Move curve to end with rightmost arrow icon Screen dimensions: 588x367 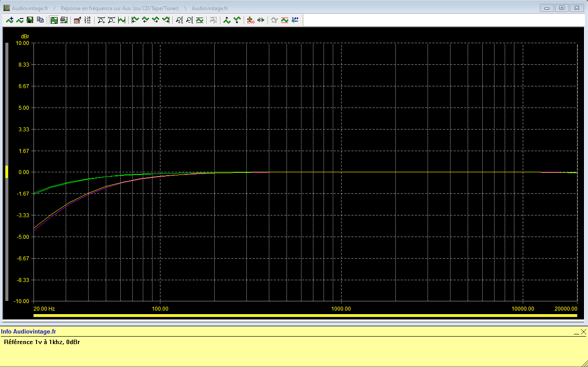[x=166, y=20]
